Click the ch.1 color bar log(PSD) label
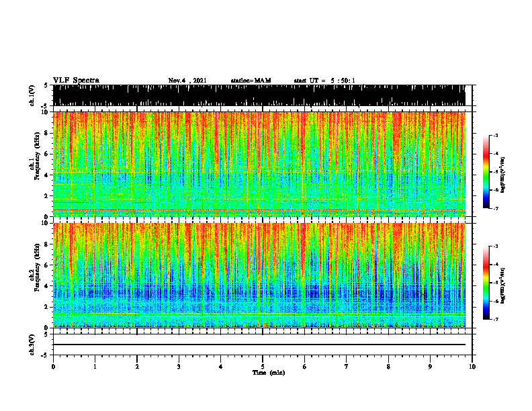Viewport: 532px width, 411px height. pos(503,175)
